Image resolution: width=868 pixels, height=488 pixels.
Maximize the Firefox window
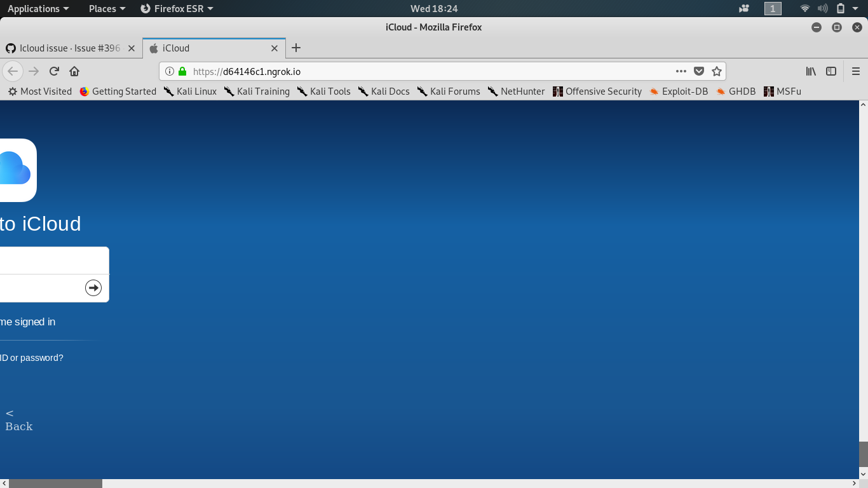pyautogui.click(x=837, y=27)
